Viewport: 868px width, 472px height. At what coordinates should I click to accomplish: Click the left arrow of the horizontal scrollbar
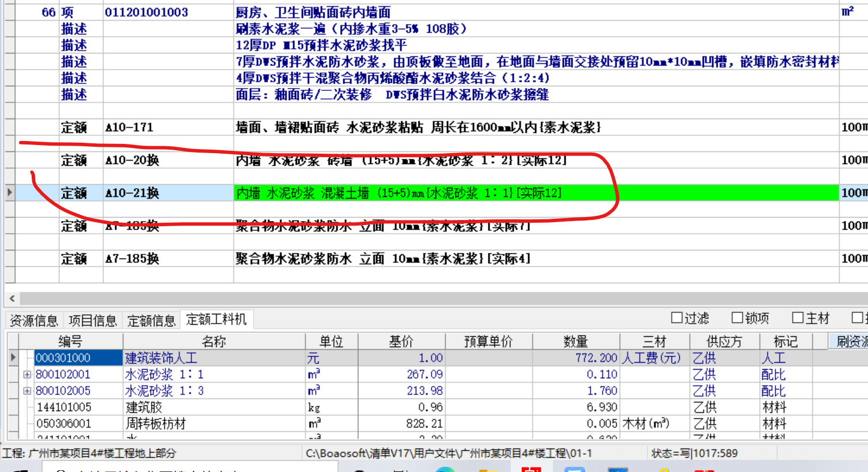point(12,298)
